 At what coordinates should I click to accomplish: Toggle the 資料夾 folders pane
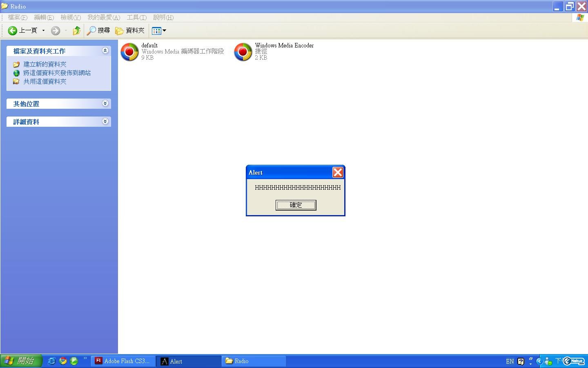[x=130, y=30]
